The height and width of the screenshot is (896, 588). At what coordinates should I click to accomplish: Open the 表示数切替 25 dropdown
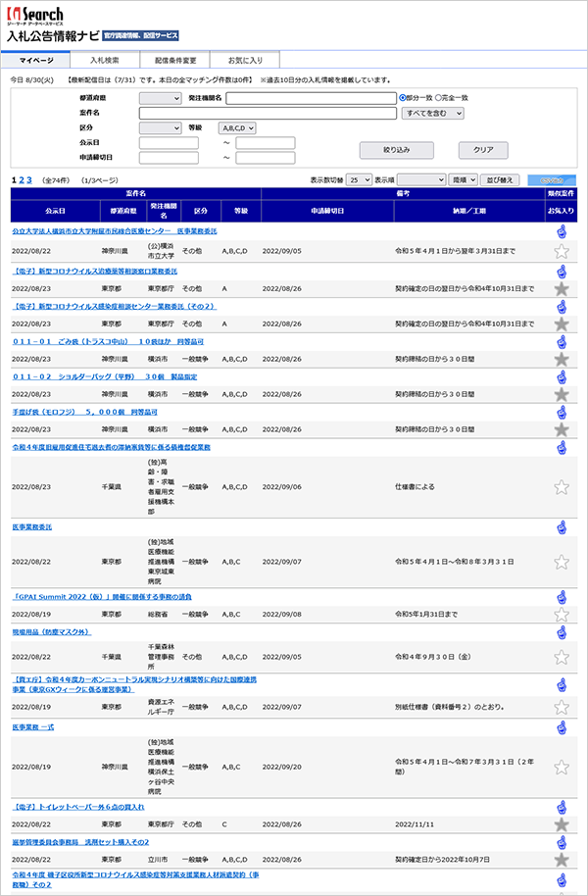coord(359,179)
